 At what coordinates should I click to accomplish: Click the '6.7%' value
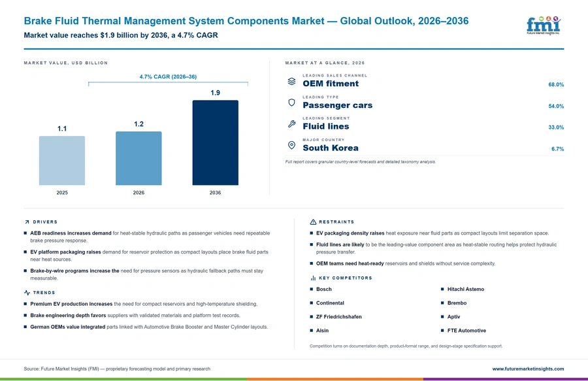(x=557, y=149)
